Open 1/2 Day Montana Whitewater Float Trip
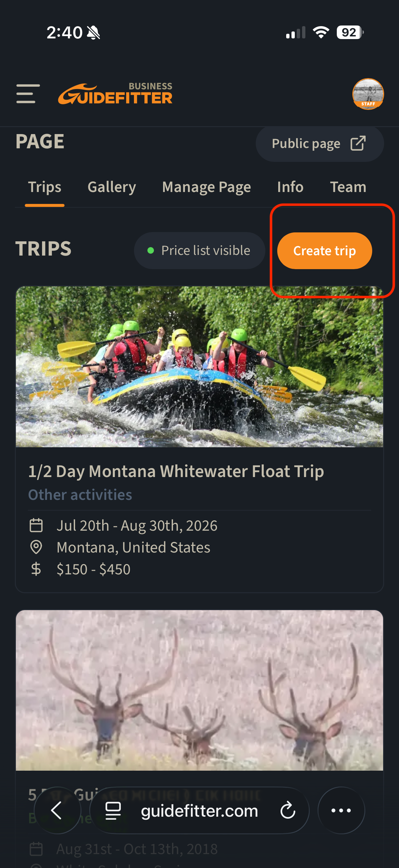 [176, 471]
